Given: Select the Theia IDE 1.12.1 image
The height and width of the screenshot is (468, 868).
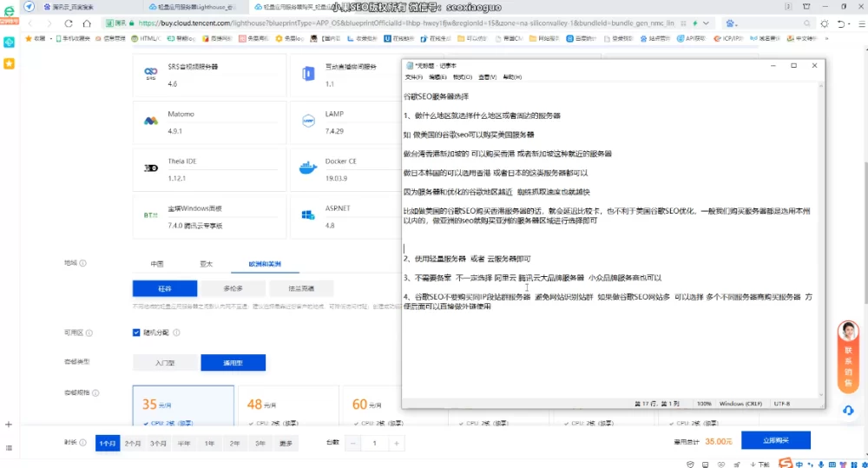Looking at the screenshot, I should pyautogui.click(x=209, y=169).
